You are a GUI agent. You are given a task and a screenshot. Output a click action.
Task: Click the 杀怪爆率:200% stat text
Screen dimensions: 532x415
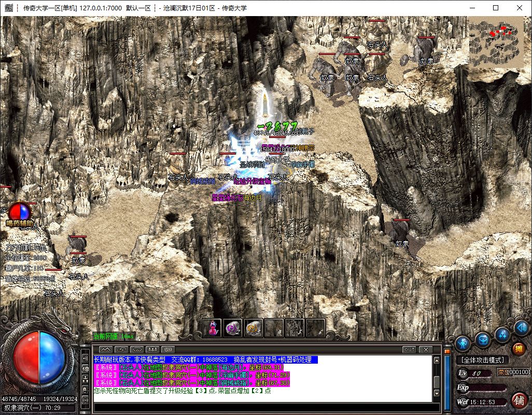click(26, 258)
